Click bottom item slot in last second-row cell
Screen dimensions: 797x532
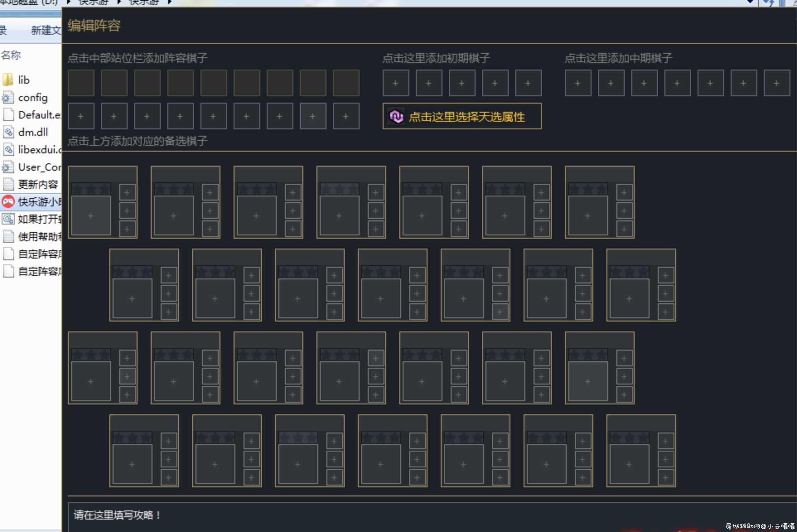click(666, 312)
